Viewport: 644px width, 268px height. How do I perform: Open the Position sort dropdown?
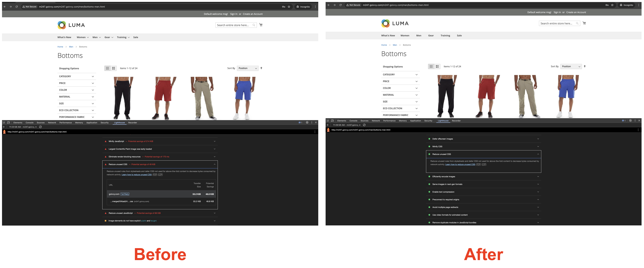pos(248,68)
